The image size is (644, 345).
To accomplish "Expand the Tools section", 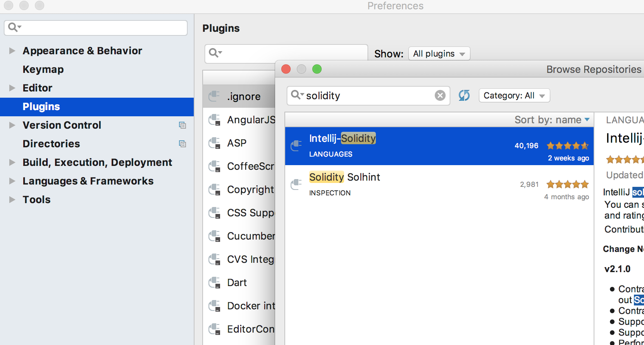I will point(12,200).
